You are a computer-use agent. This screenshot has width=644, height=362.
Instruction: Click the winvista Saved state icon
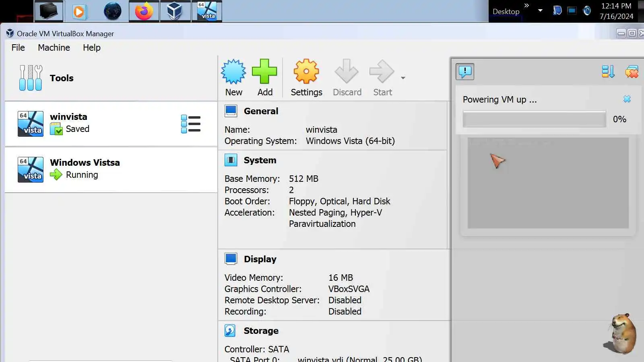[56, 129]
